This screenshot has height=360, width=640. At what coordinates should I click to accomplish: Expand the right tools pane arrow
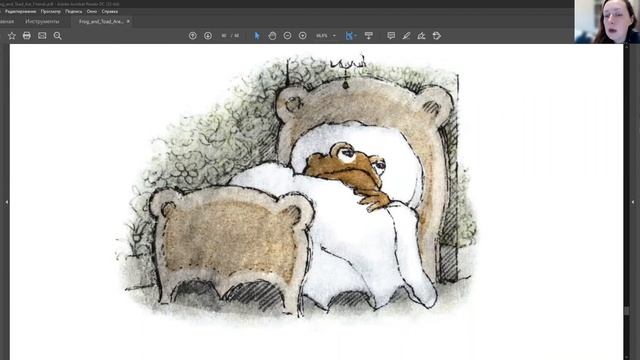tap(633, 202)
